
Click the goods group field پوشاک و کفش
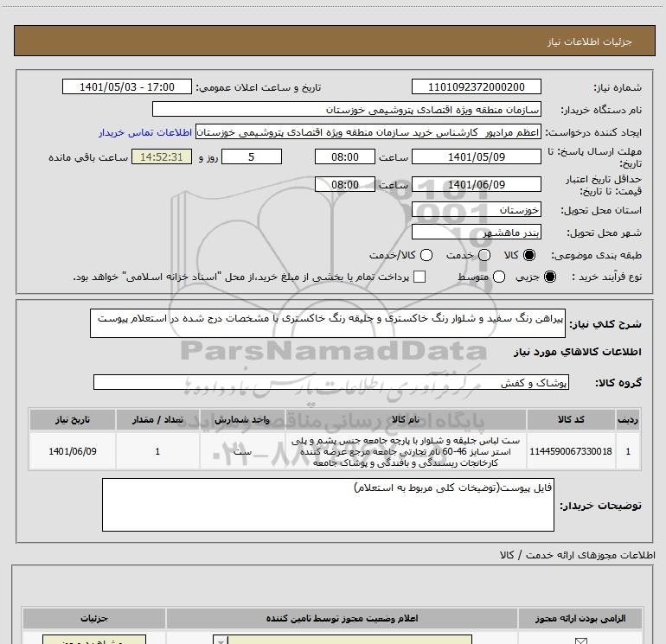pos(331,382)
